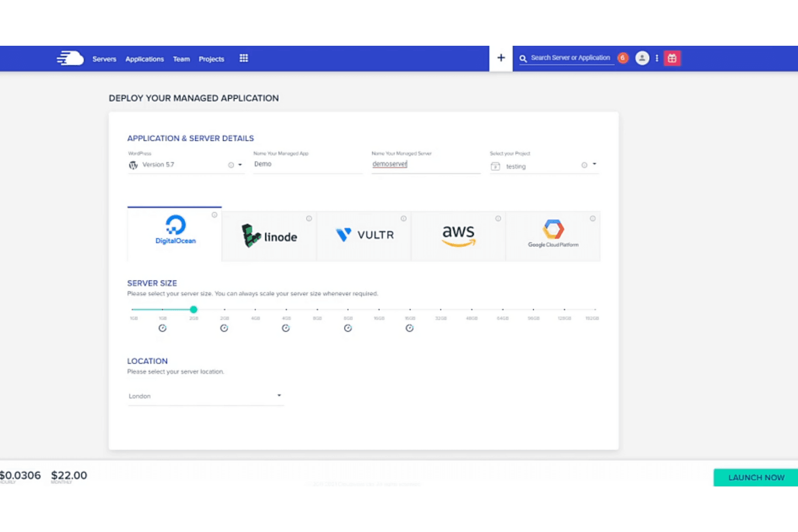
Task: Select the Vultr provider tab
Action: tap(364, 236)
